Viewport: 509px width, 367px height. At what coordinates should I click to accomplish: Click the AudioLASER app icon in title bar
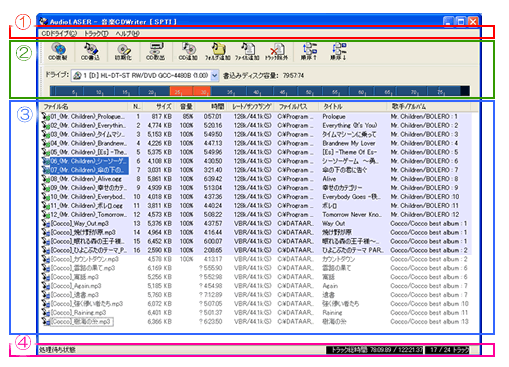point(43,22)
